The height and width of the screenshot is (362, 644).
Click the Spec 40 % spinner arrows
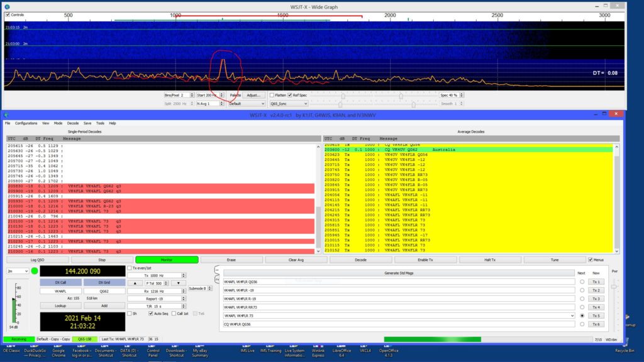pos(462,96)
